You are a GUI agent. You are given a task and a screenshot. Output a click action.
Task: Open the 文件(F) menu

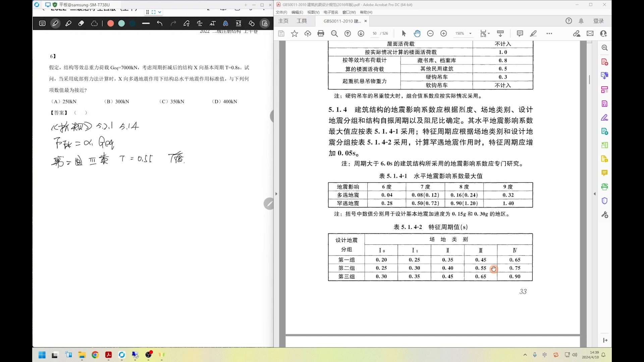[281, 12]
